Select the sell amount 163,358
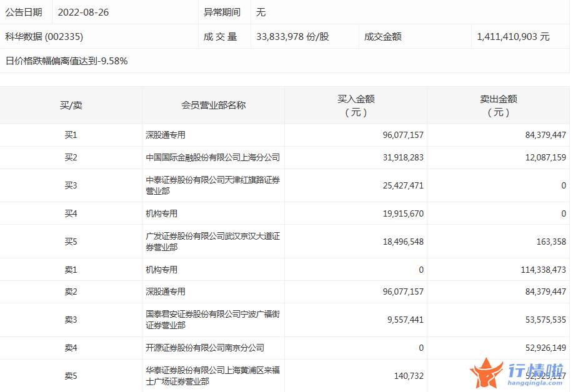Screen dimensions: 573x392 (551, 242)
